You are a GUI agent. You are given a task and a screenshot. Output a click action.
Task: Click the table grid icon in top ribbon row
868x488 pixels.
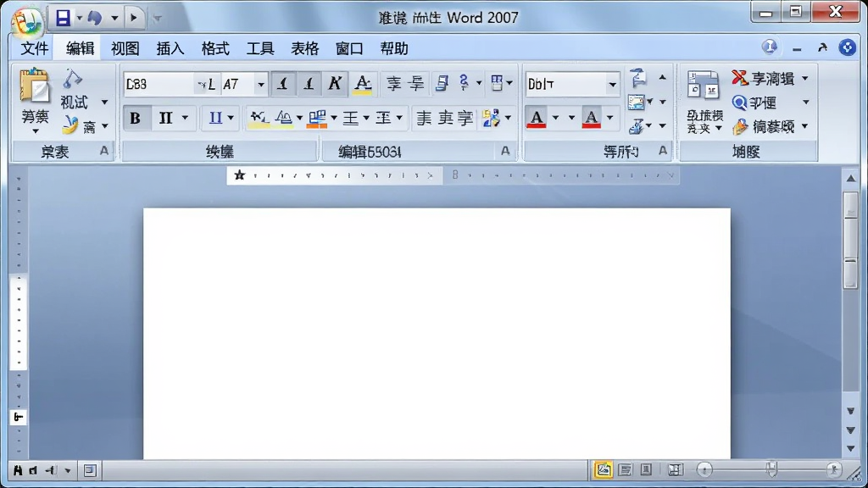tap(497, 84)
